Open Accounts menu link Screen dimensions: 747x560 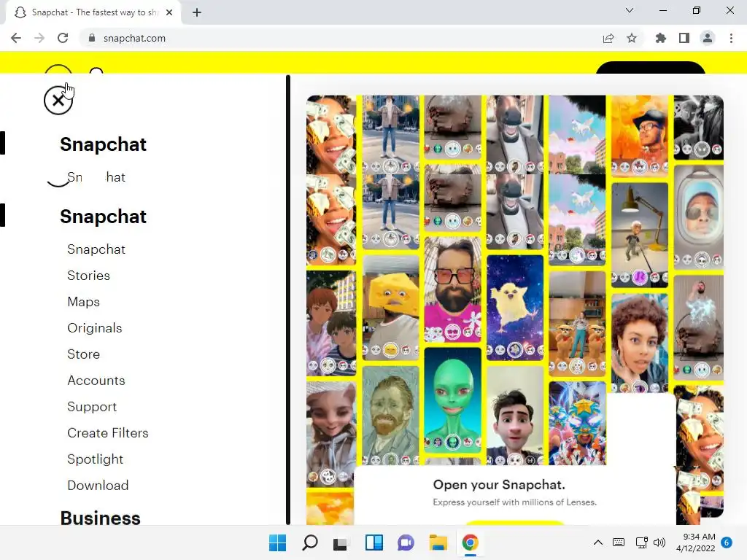(x=96, y=381)
